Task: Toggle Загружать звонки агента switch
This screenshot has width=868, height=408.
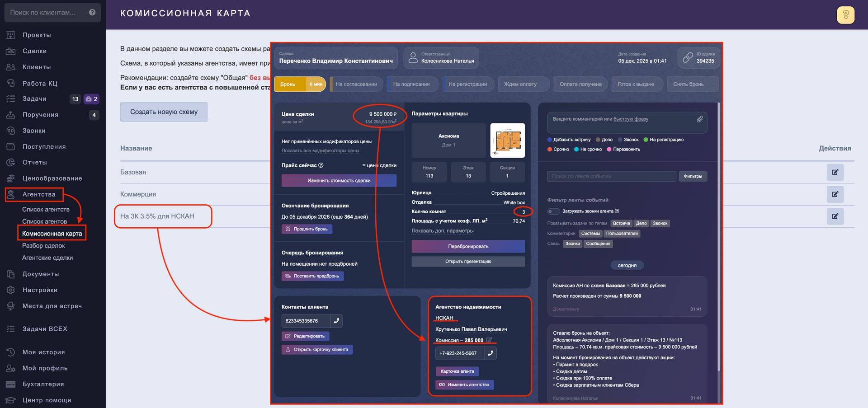Action: point(553,211)
